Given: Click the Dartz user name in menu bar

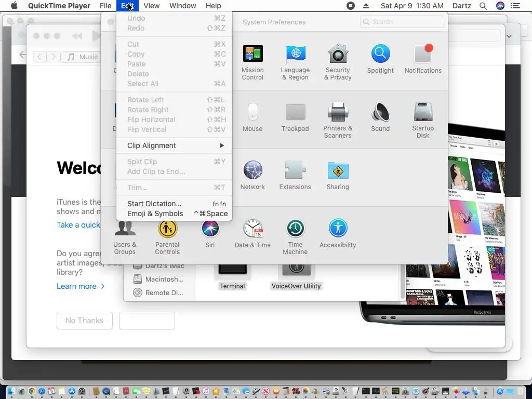Looking at the screenshot, I should [461, 6].
